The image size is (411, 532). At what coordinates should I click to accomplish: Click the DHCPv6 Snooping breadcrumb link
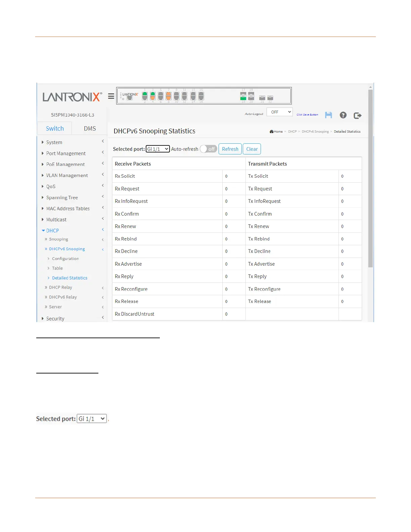tap(315, 132)
